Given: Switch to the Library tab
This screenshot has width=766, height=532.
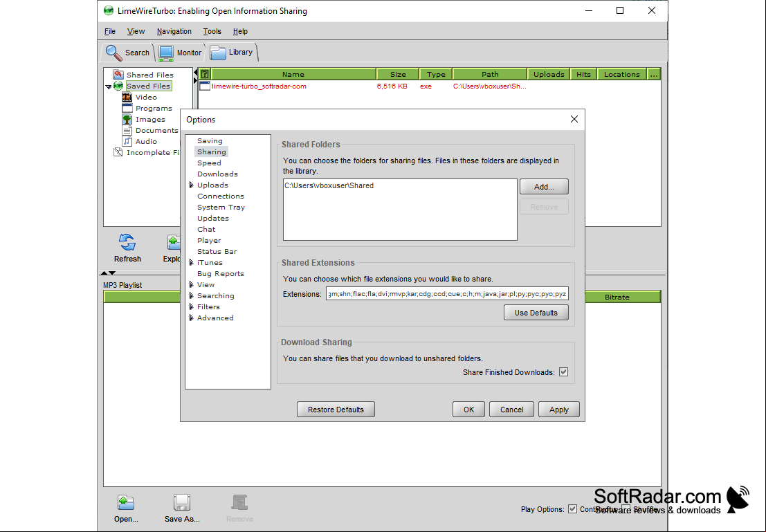Looking at the screenshot, I should point(232,53).
